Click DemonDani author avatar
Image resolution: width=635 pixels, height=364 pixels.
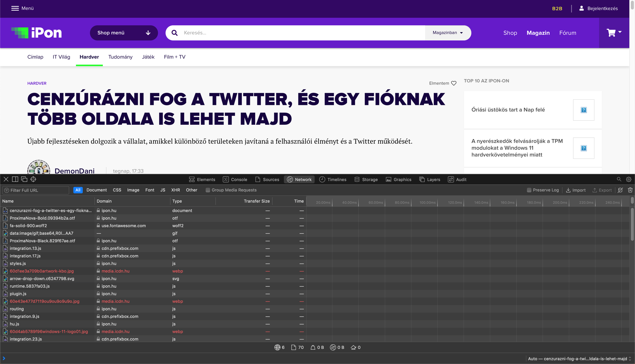39,167
